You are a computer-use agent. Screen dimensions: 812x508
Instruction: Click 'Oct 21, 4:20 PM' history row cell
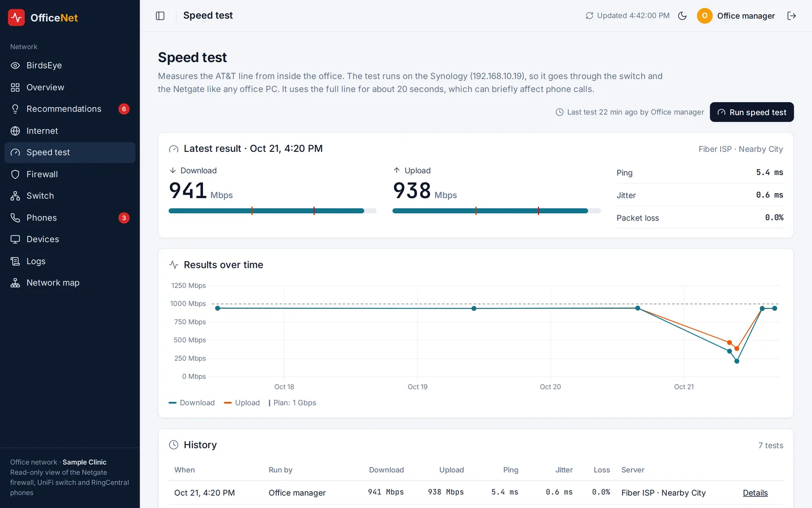point(205,493)
